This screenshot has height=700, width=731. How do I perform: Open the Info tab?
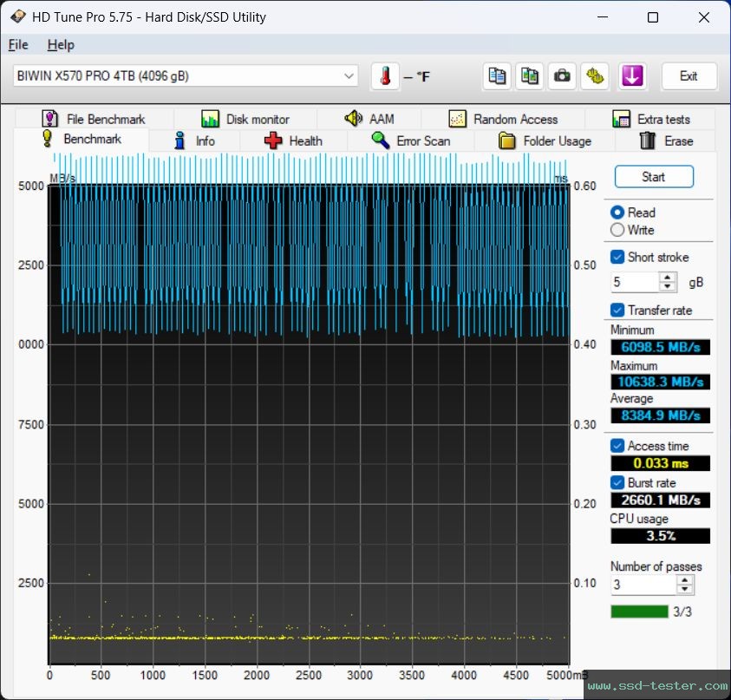coord(194,141)
